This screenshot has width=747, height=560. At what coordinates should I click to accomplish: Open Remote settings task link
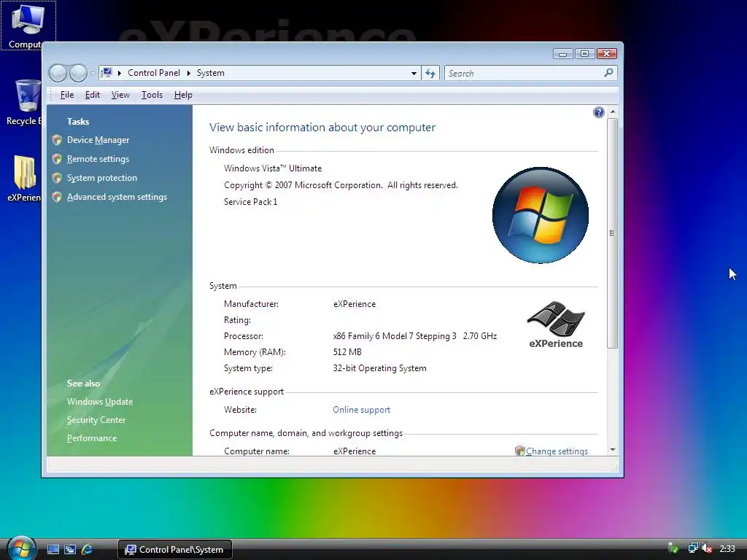point(98,159)
